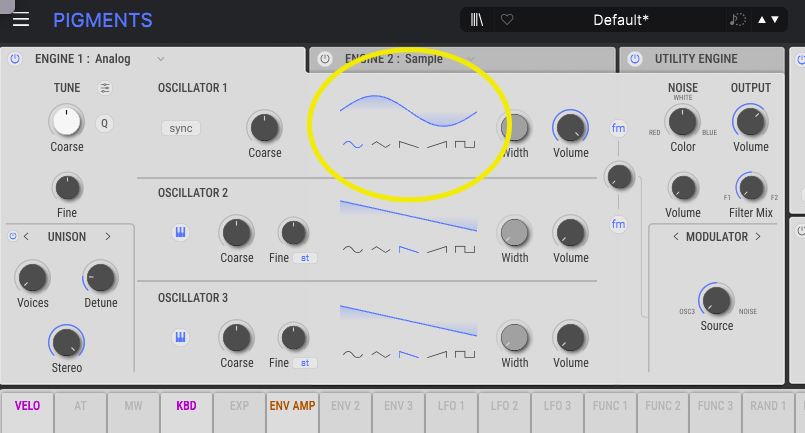The width and height of the screenshot is (805, 433).
Task: Select square waveform for Oscillator 1
Action: [x=465, y=144]
